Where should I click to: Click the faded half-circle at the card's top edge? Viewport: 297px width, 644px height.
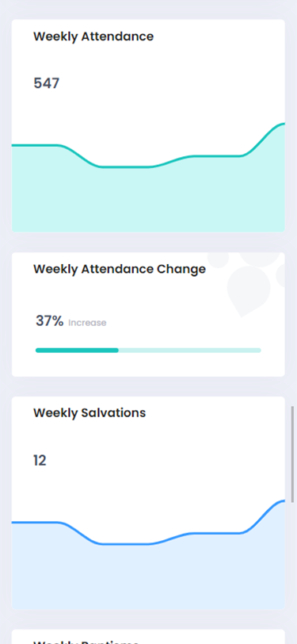tap(260, 259)
